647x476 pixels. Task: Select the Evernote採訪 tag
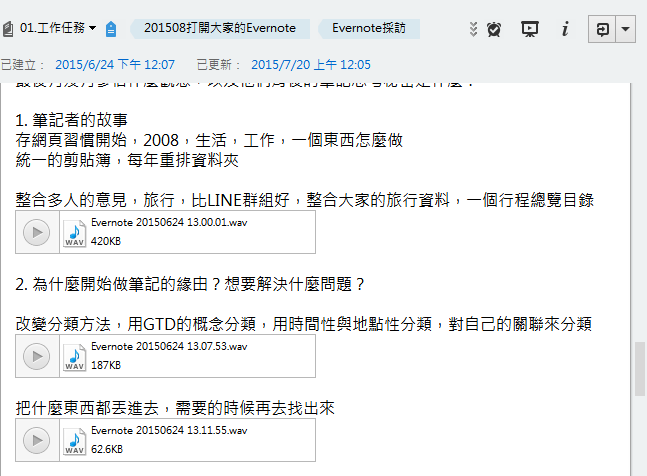(369, 28)
